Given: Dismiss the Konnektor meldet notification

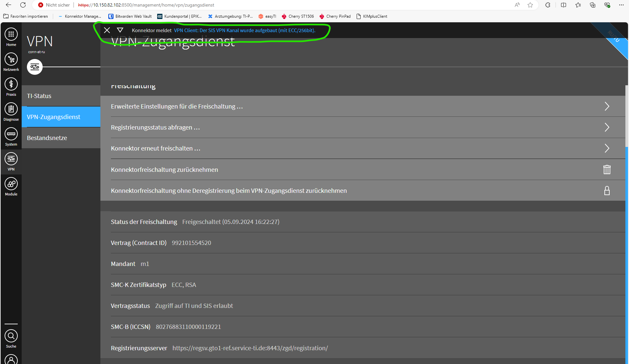Looking at the screenshot, I should (x=107, y=30).
